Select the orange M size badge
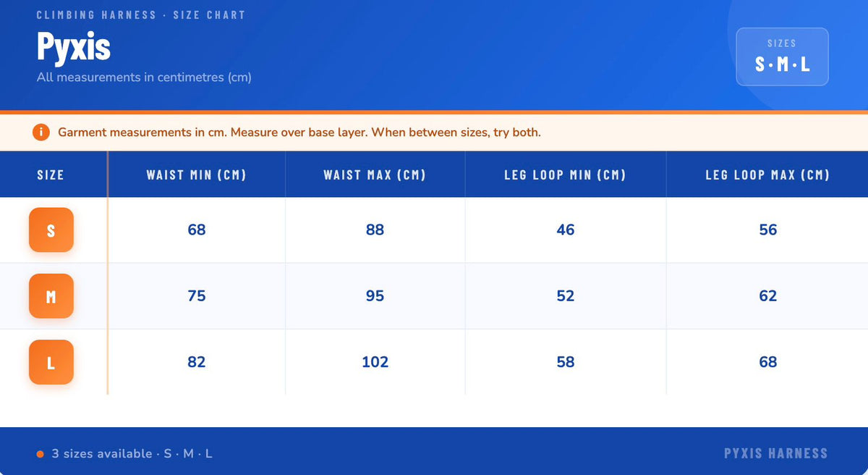Viewport: 868px width, 475px height. pos(51,296)
